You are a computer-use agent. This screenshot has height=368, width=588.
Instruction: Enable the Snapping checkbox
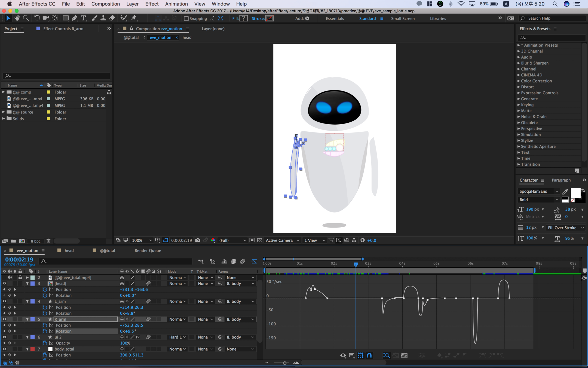[x=186, y=19]
